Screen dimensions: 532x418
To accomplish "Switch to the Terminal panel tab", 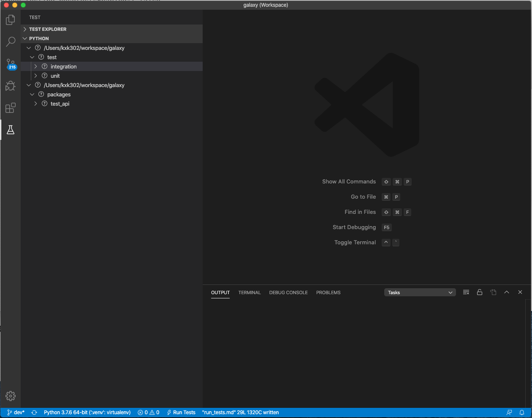I will point(250,292).
